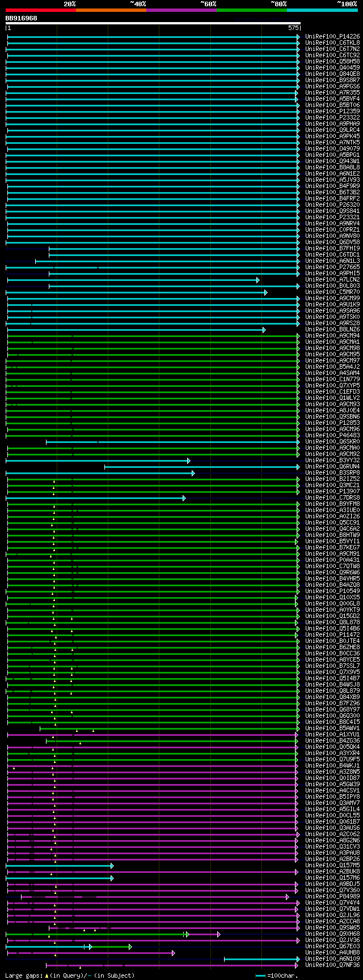Select the UniRef100_B3SRP8 label
363x980 pixels.
(332, 473)
